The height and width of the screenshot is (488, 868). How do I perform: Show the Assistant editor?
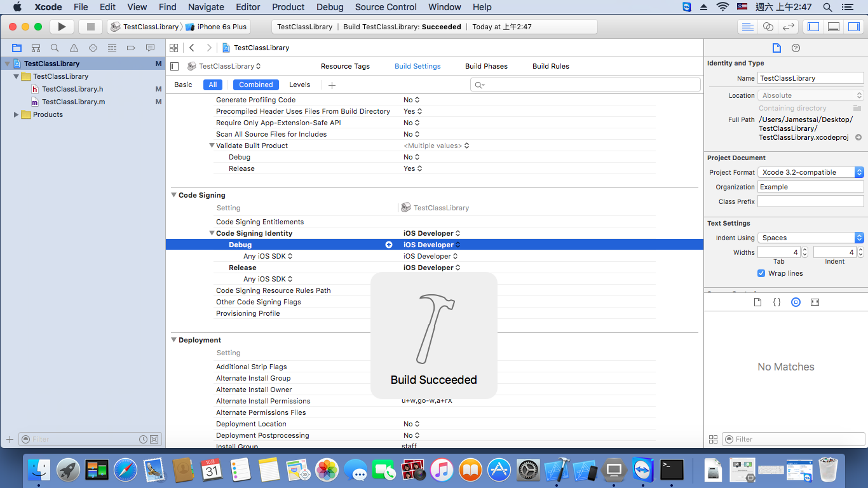click(768, 27)
